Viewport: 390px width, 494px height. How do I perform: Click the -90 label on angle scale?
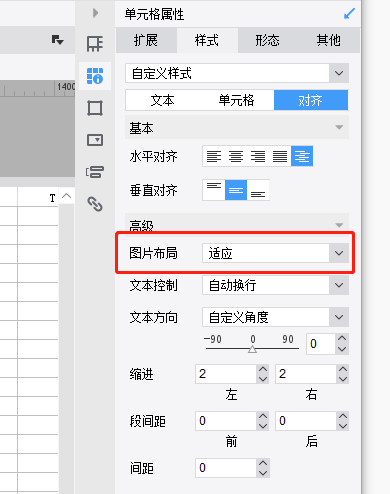click(213, 339)
